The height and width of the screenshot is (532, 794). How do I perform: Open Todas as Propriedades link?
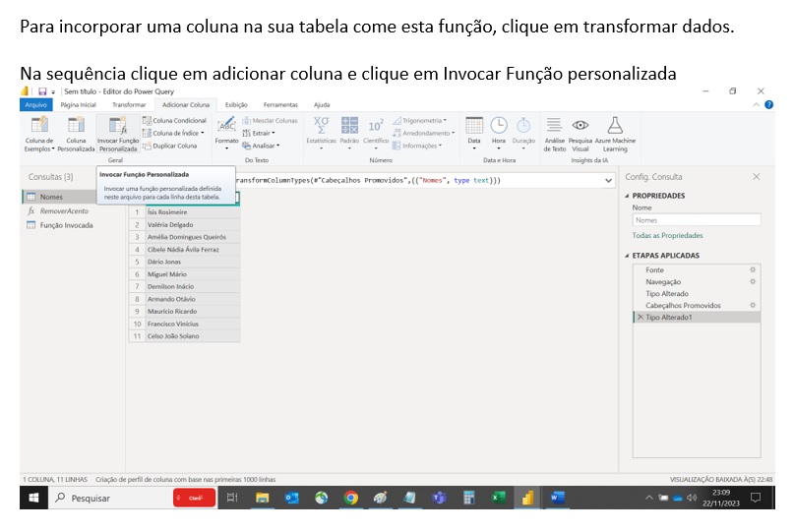click(667, 235)
